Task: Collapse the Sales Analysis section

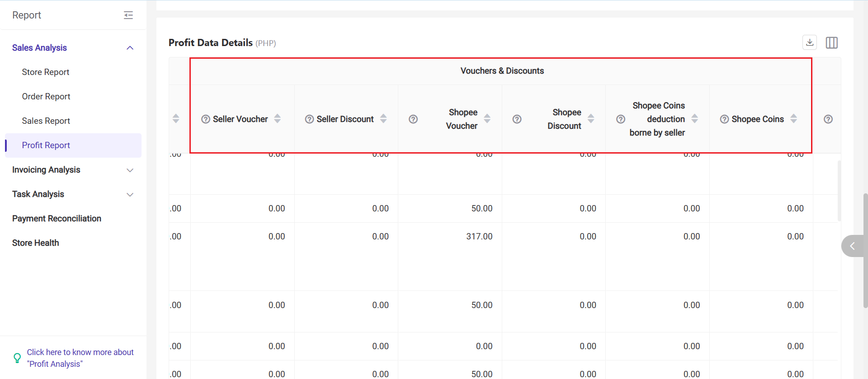Action: click(x=130, y=48)
